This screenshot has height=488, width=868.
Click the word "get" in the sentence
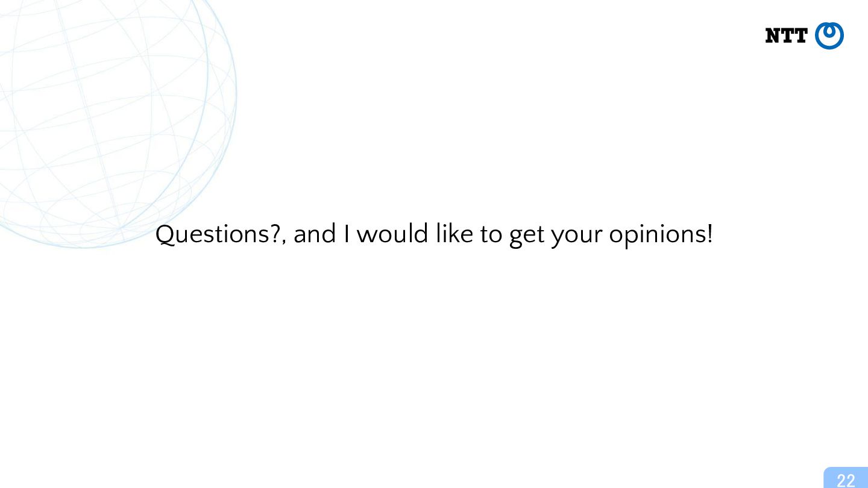tap(527, 236)
